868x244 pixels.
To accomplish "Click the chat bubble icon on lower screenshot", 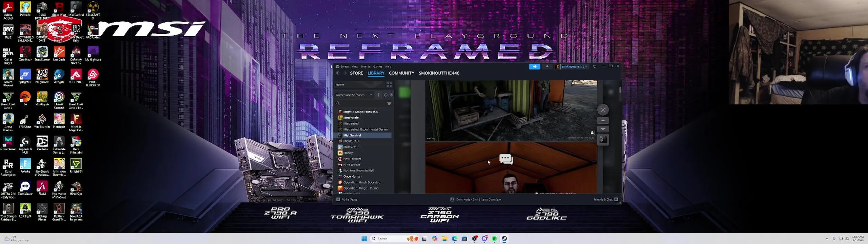I will [x=506, y=159].
